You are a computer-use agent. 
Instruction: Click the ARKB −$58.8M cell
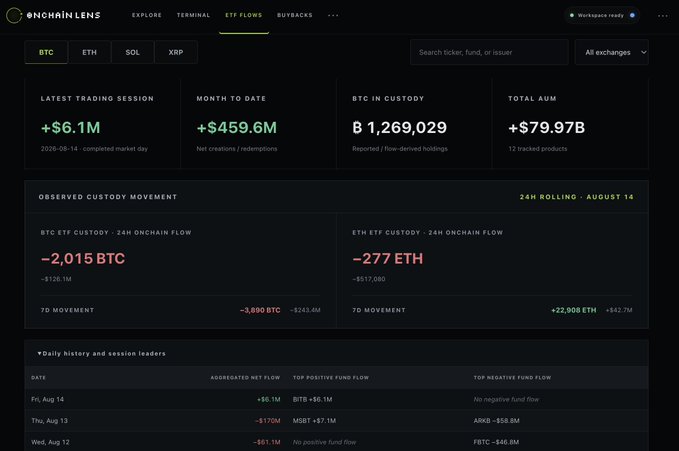pyautogui.click(x=497, y=421)
